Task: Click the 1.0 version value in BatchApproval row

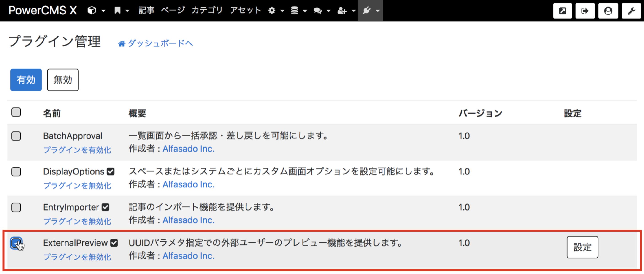Action: (464, 136)
